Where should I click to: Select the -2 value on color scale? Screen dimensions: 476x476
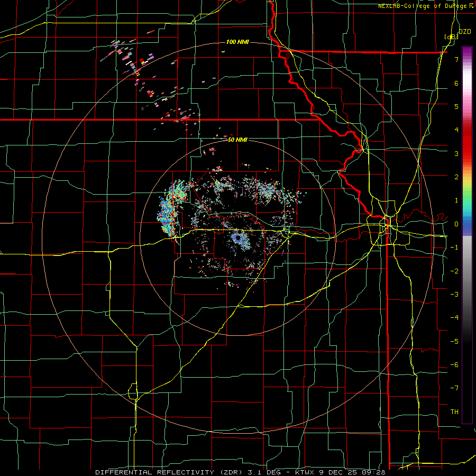[454, 271]
